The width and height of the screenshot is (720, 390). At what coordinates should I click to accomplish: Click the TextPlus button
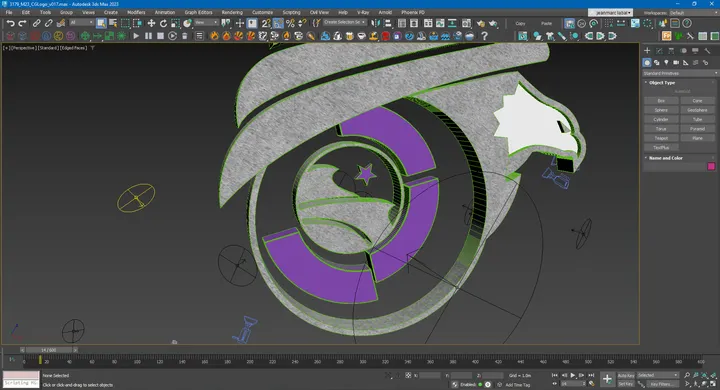click(x=661, y=147)
